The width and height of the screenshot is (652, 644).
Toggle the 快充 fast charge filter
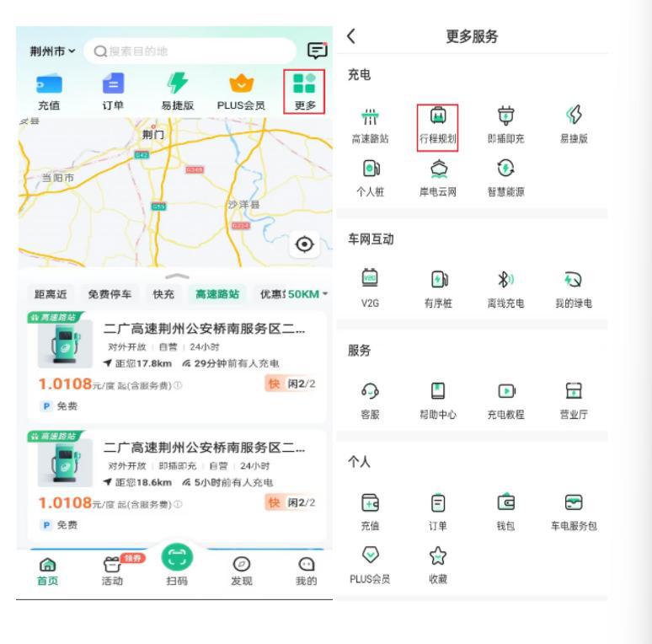coord(163,294)
